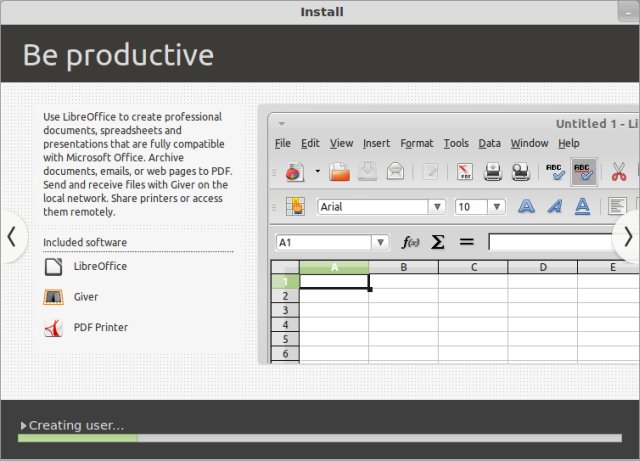Click the installation progress bar
640x461 pixels.
point(320,438)
